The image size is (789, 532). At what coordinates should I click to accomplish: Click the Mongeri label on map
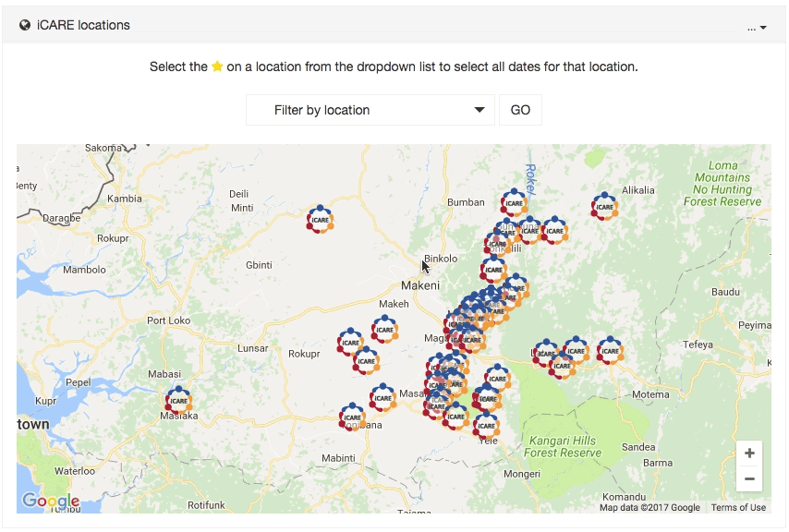[x=522, y=474]
